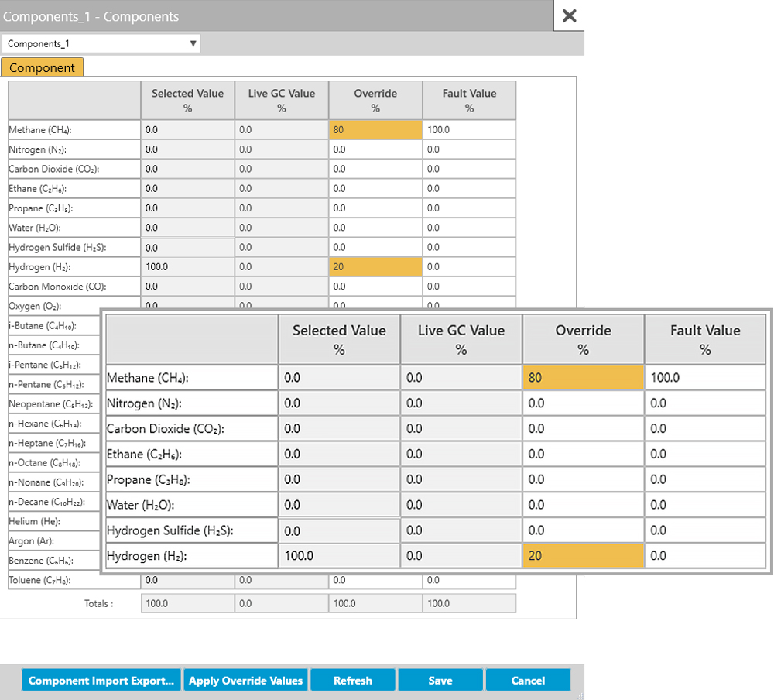The width and height of the screenshot is (774, 700).
Task: Select the Carbon Monoxide Fault Value field
Action: [469, 287]
